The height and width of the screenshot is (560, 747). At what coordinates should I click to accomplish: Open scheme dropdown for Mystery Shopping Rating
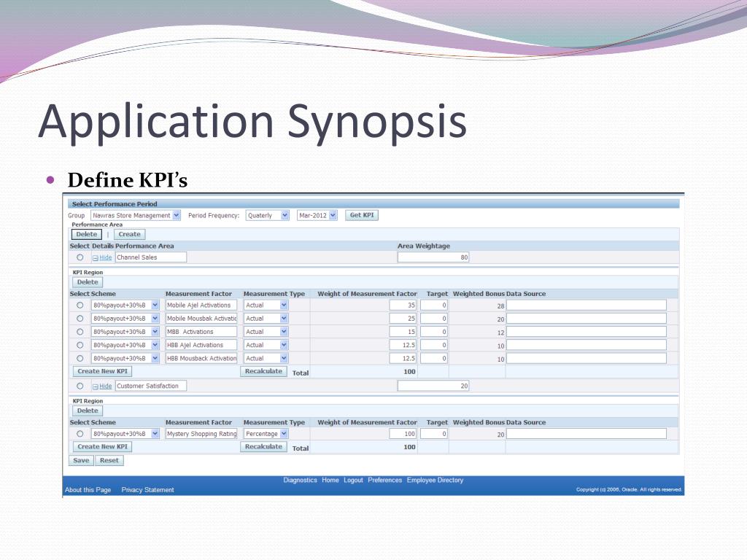click(x=125, y=434)
